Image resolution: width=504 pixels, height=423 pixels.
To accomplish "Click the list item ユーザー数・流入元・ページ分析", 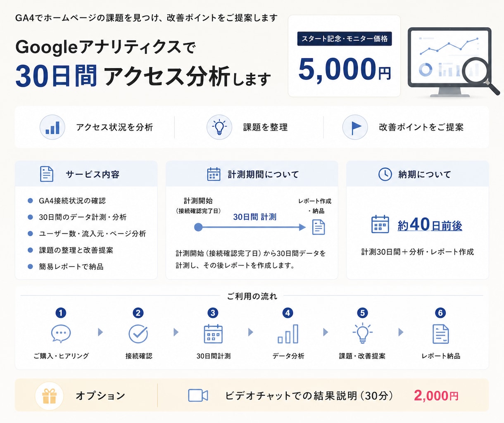I will (x=93, y=234).
